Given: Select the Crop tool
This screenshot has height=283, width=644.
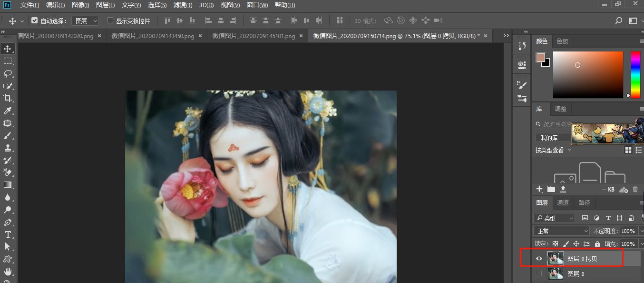Looking at the screenshot, I should coord(8,98).
